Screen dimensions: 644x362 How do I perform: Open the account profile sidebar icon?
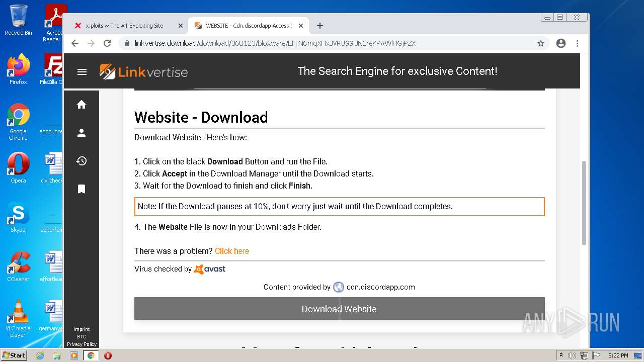[82, 133]
